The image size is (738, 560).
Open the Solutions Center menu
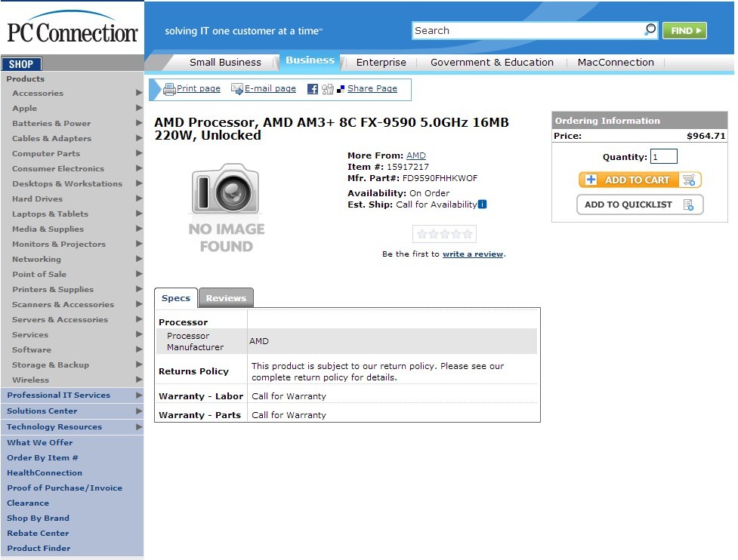[42, 411]
